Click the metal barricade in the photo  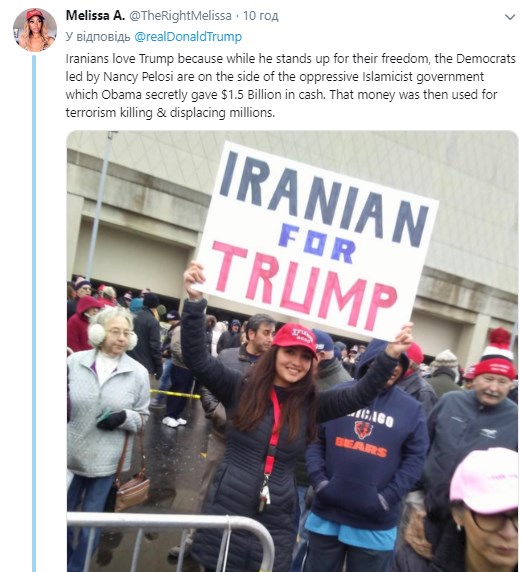[170, 542]
